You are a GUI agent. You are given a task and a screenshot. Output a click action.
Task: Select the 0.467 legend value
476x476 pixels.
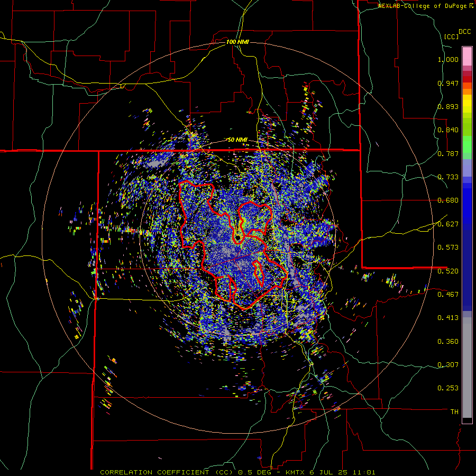pyautogui.click(x=448, y=295)
